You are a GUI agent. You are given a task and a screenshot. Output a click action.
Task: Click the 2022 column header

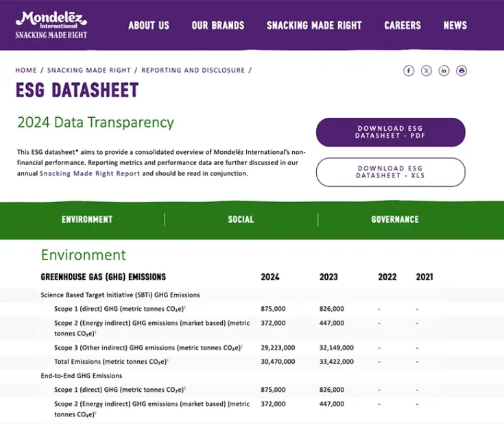387,277
